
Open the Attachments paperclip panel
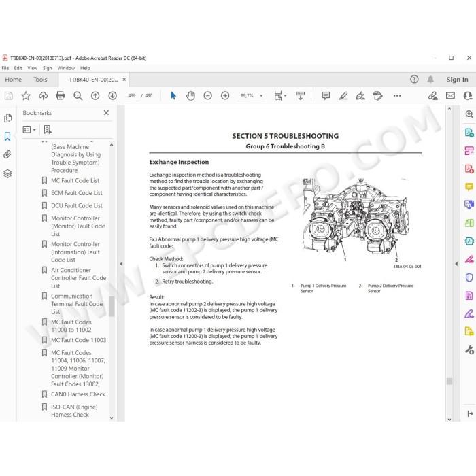[x=7, y=154]
